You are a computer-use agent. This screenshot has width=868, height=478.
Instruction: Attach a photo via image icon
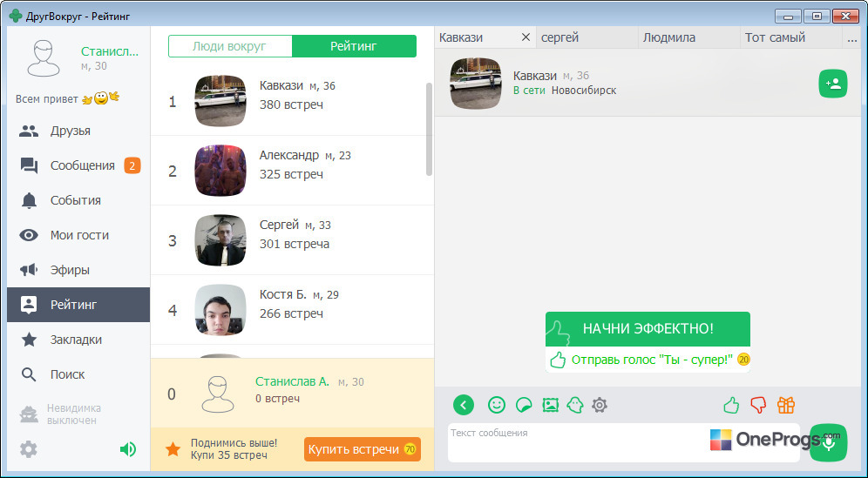click(550, 406)
